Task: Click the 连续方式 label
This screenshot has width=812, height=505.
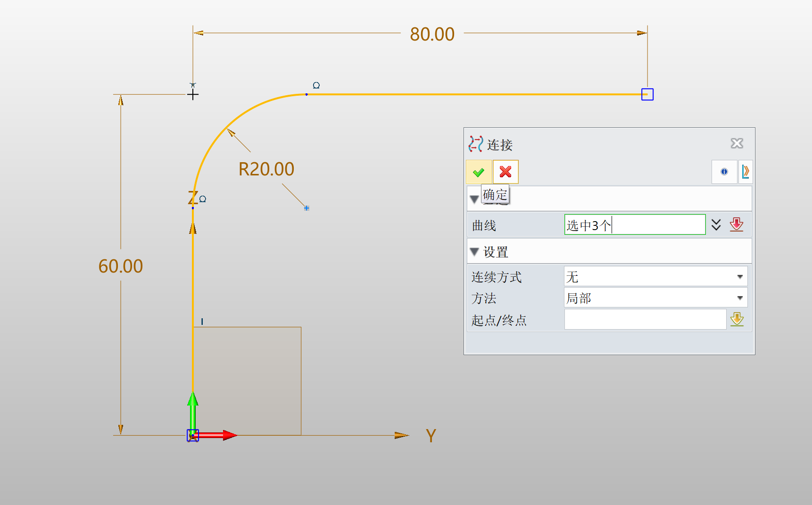Action: pyautogui.click(x=497, y=277)
